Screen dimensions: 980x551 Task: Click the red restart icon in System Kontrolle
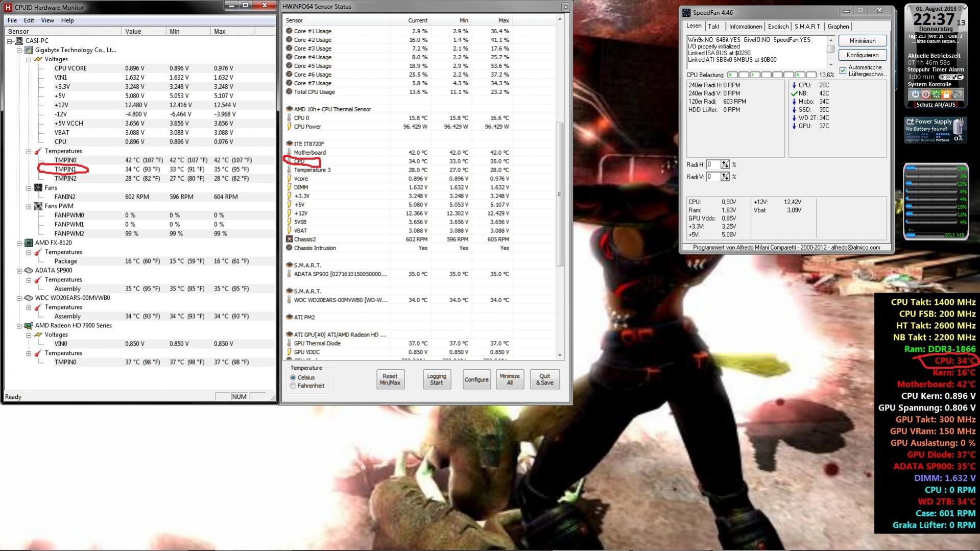coord(926,94)
